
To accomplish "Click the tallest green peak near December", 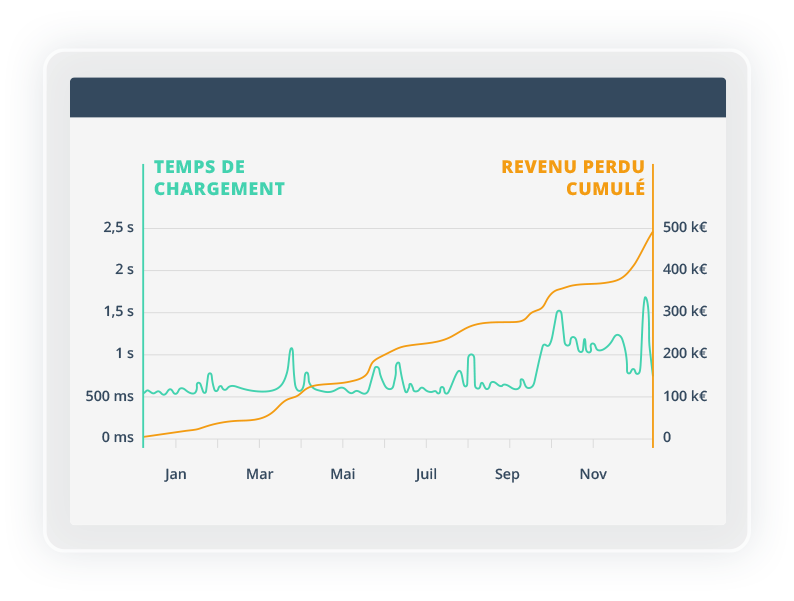I will [x=645, y=299].
